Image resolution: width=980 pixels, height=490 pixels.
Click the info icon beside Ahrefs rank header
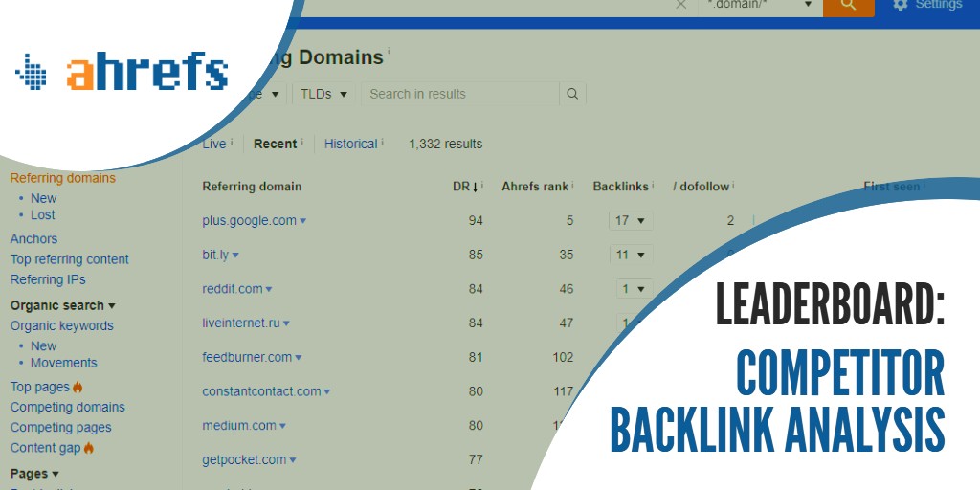[x=576, y=186]
